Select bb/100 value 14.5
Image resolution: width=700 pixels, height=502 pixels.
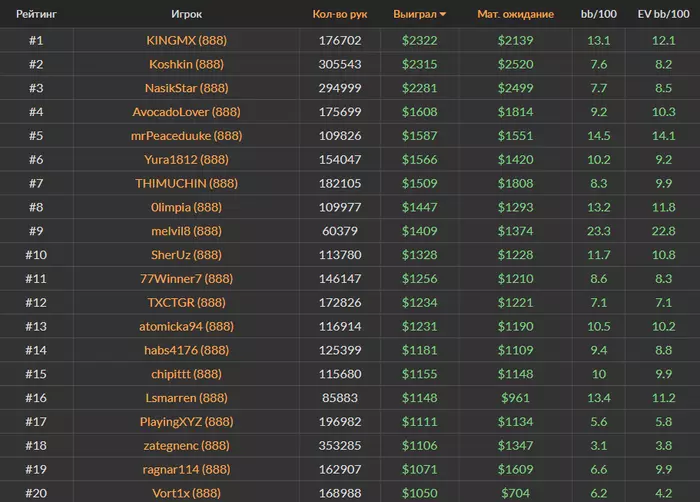pyautogui.click(x=599, y=136)
